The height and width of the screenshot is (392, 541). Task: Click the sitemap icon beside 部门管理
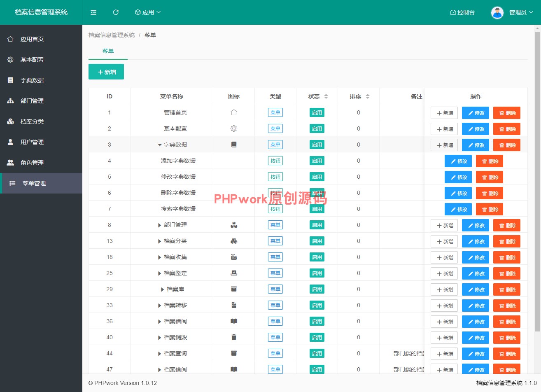(x=10, y=101)
